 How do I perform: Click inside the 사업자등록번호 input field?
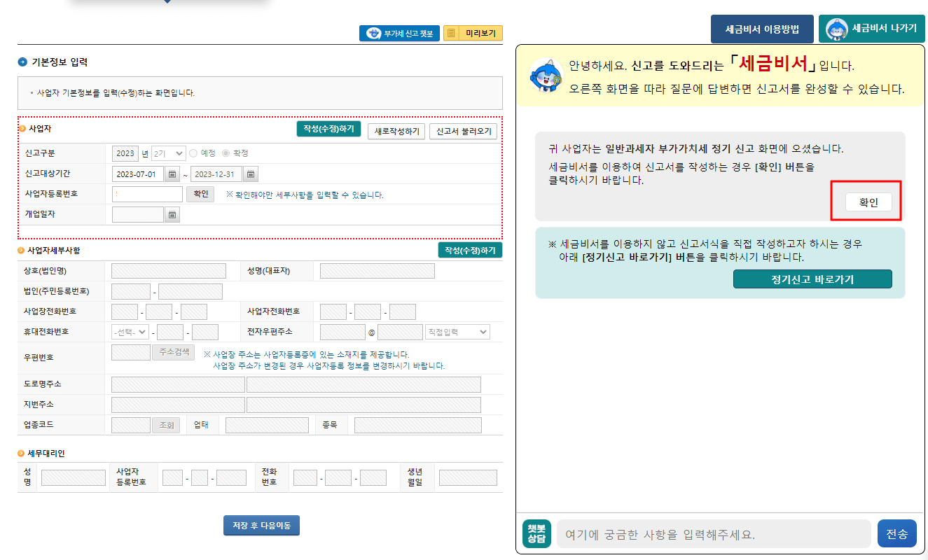(147, 194)
